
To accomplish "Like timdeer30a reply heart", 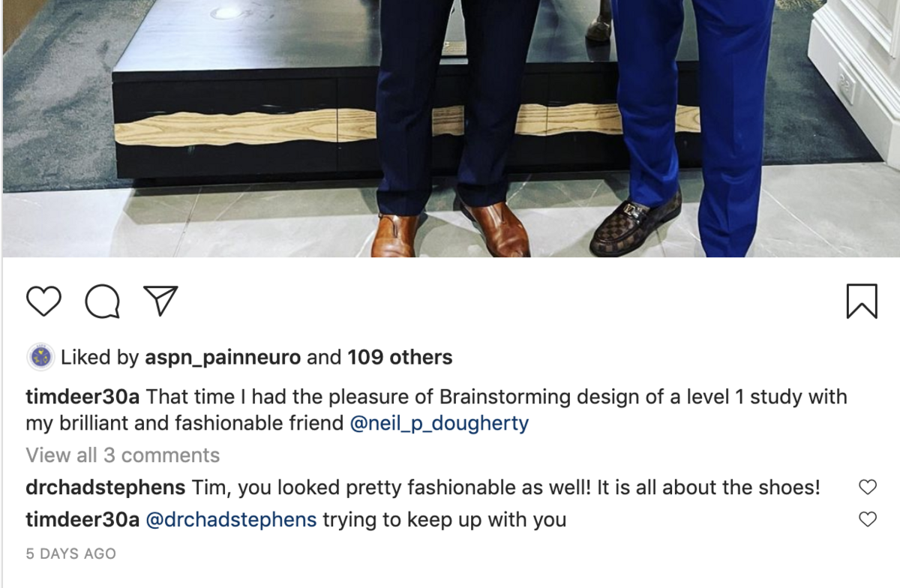I will (x=867, y=519).
